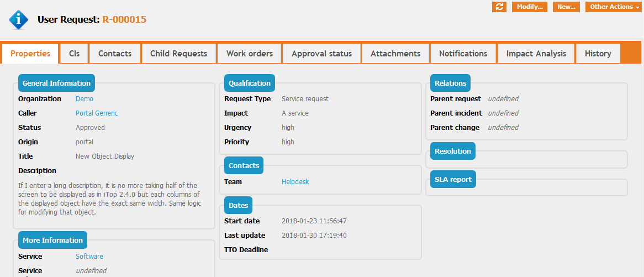
Task: Click the Modify... button
Action: 530,7
